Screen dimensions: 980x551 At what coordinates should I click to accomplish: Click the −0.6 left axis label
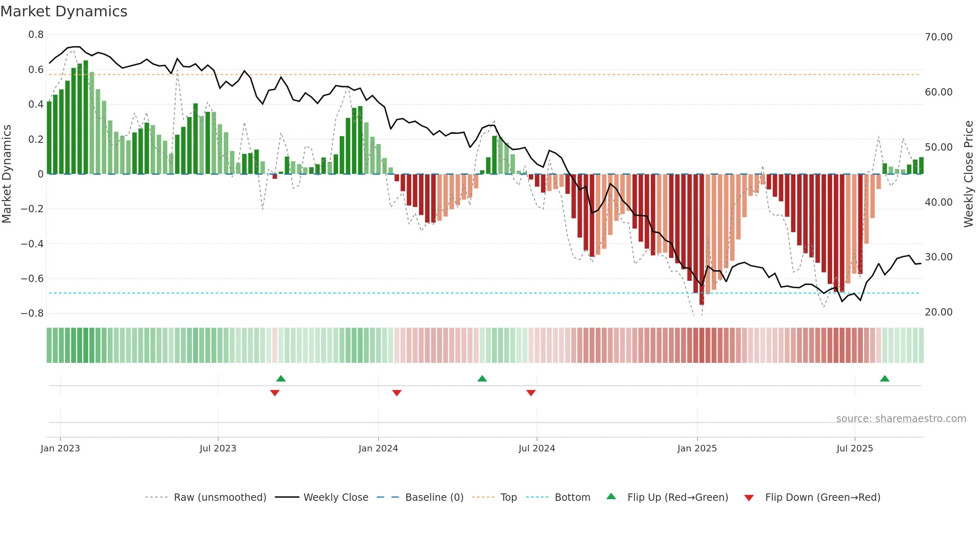tap(32, 279)
